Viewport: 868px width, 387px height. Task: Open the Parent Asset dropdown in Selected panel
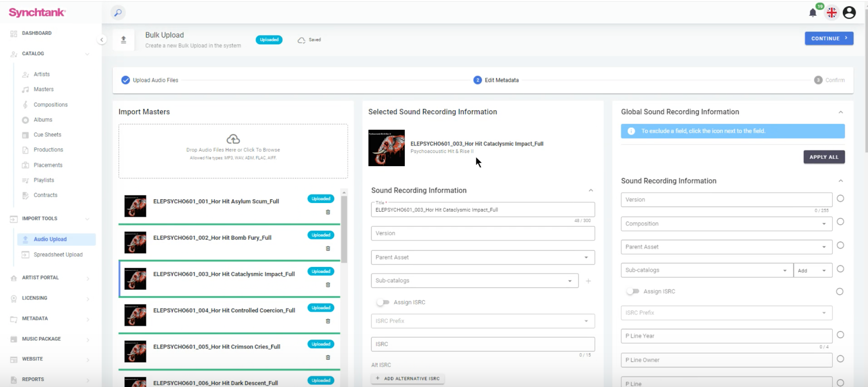coord(482,257)
